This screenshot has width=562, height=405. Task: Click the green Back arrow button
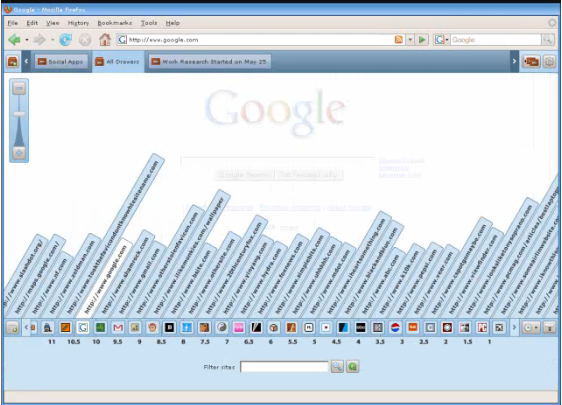[x=14, y=40]
